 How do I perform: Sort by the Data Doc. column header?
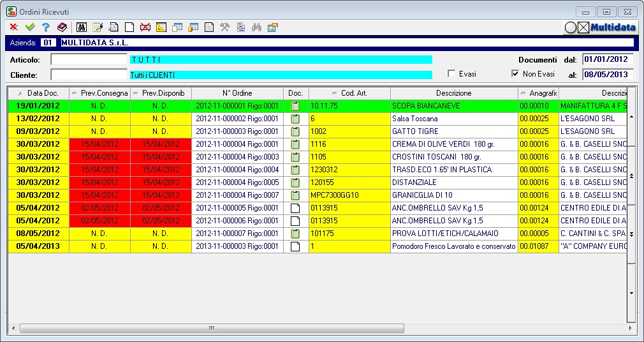click(39, 93)
